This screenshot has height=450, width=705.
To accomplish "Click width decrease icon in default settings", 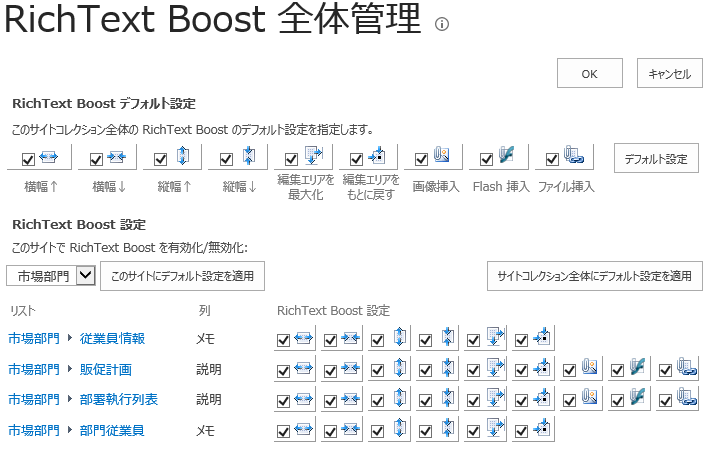I will point(116,156).
